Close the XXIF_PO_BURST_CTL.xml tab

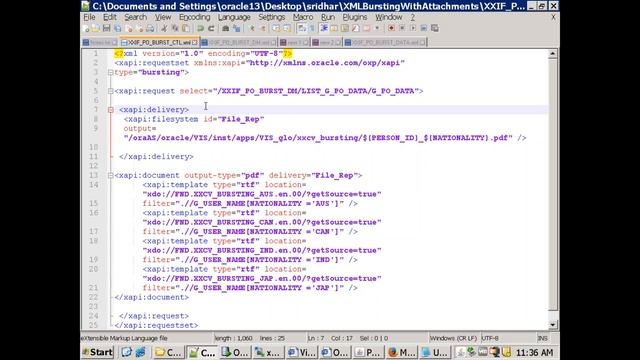pos(195,42)
